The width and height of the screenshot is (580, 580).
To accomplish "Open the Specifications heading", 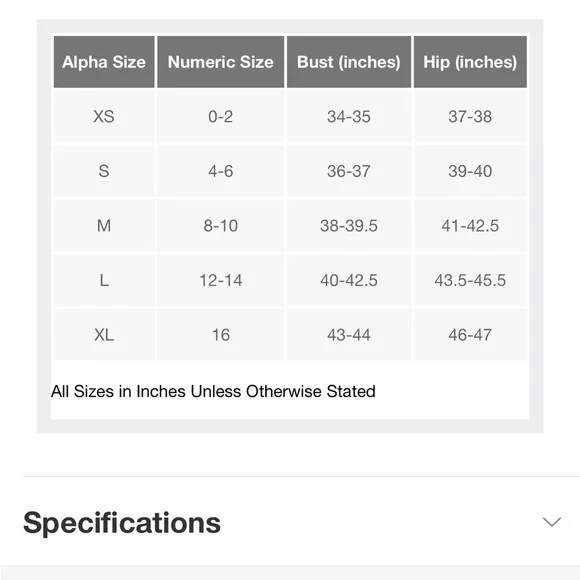I will (122, 523).
